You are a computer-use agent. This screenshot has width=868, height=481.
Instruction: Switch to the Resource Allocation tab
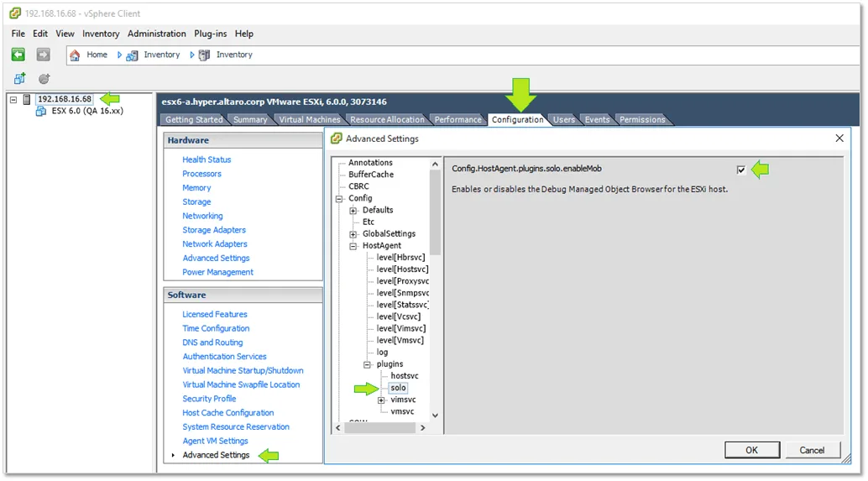(387, 119)
